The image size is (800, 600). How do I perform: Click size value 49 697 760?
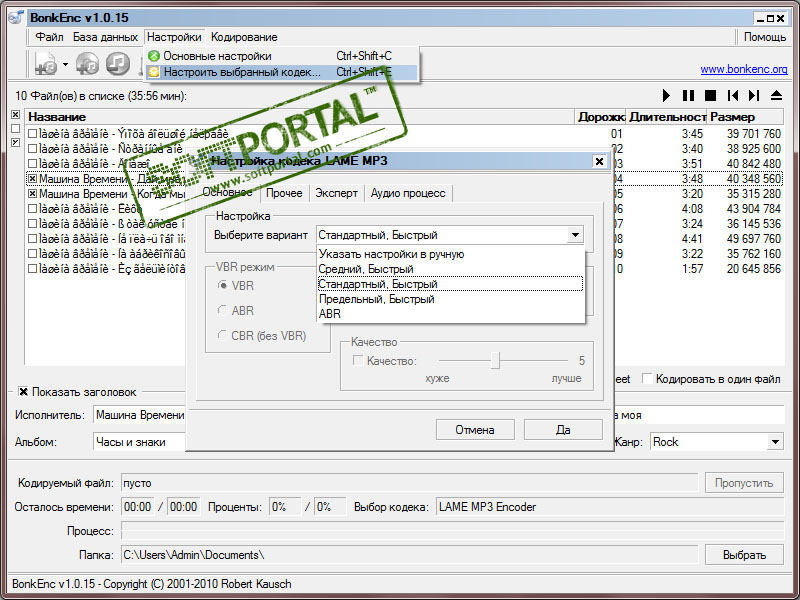[x=754, y=239]
